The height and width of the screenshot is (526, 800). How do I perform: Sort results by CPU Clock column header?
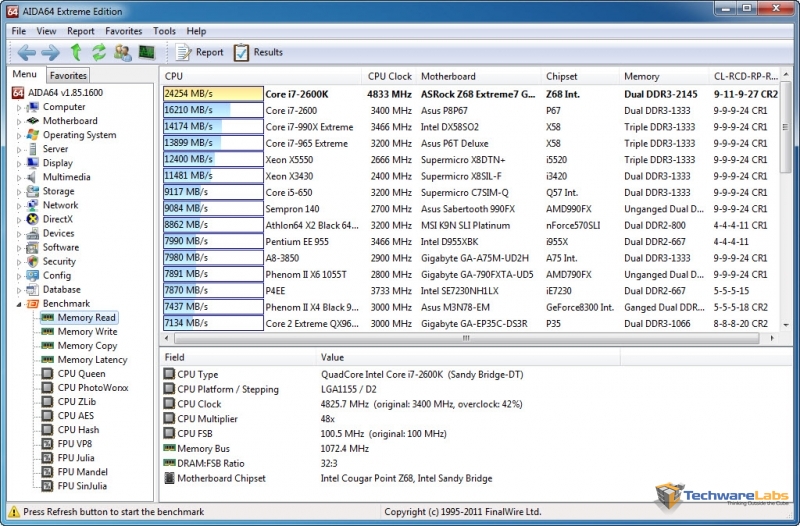(x=389, y=76)
